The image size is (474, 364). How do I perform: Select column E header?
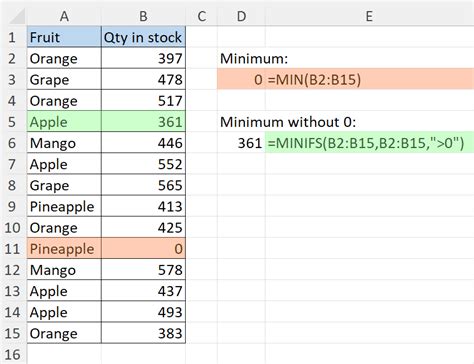369,16
